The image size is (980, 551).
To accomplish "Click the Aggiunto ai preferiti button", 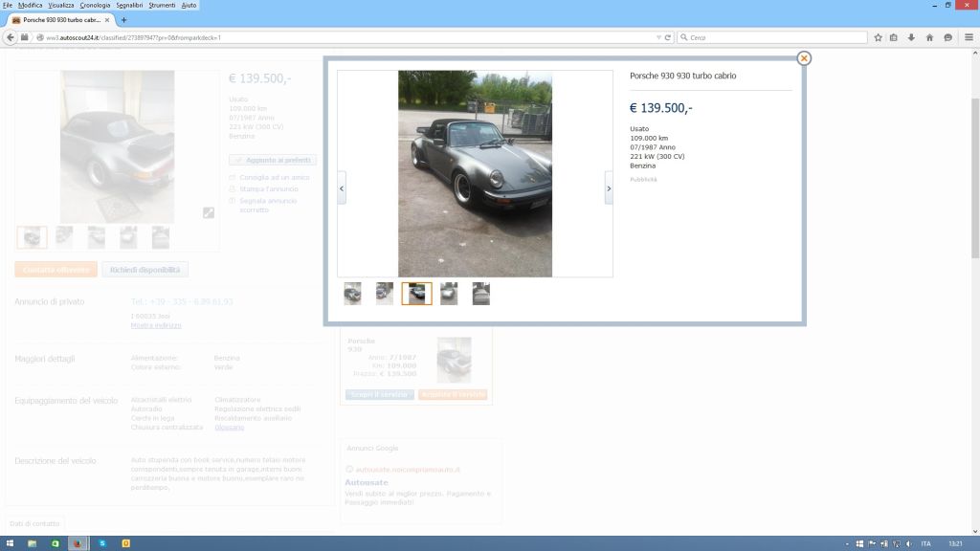I will [x=273, y=160].
